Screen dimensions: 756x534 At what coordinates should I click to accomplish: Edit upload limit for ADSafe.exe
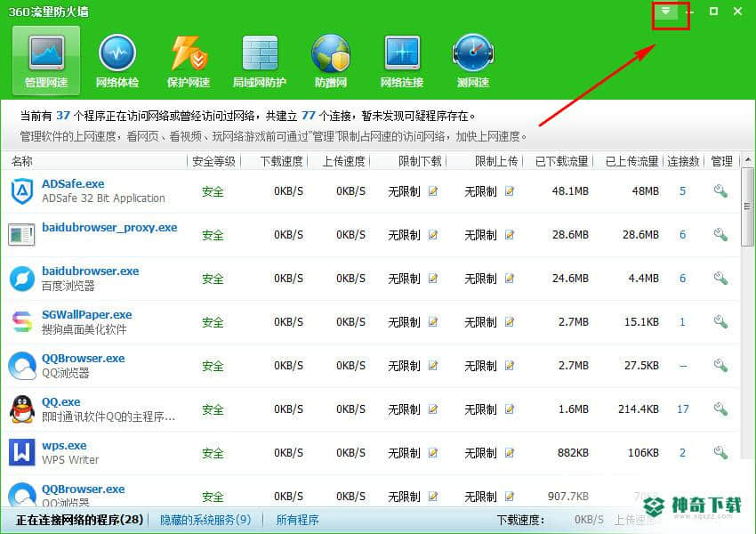(x=509, y=191)
